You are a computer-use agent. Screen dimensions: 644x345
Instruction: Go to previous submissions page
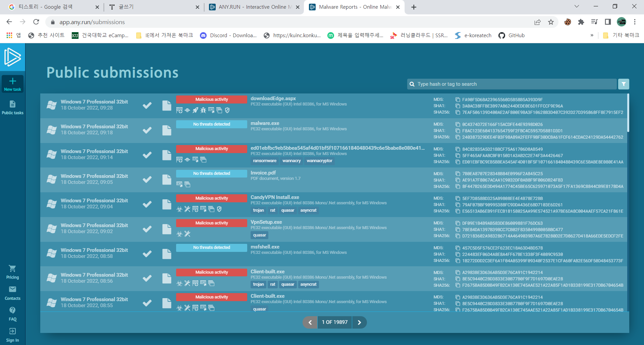click(310, 322)
